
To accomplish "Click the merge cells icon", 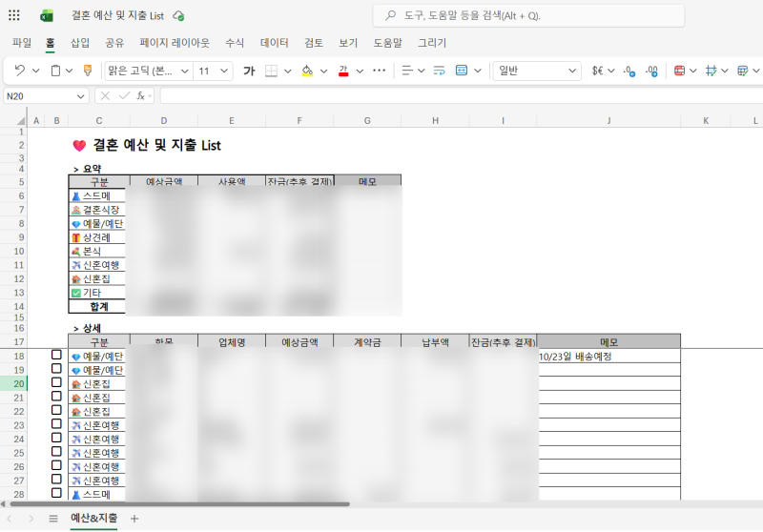I will pos(462,71).
